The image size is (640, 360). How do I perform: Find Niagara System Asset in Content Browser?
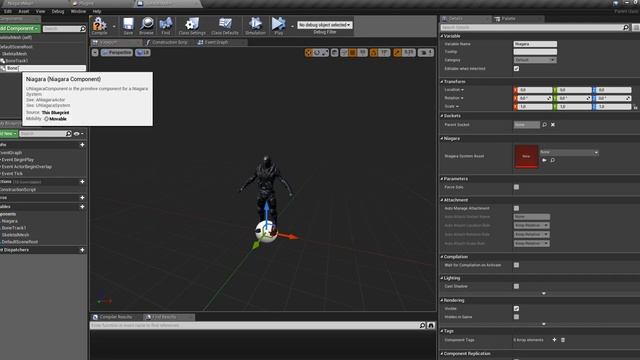pos(553,160)
